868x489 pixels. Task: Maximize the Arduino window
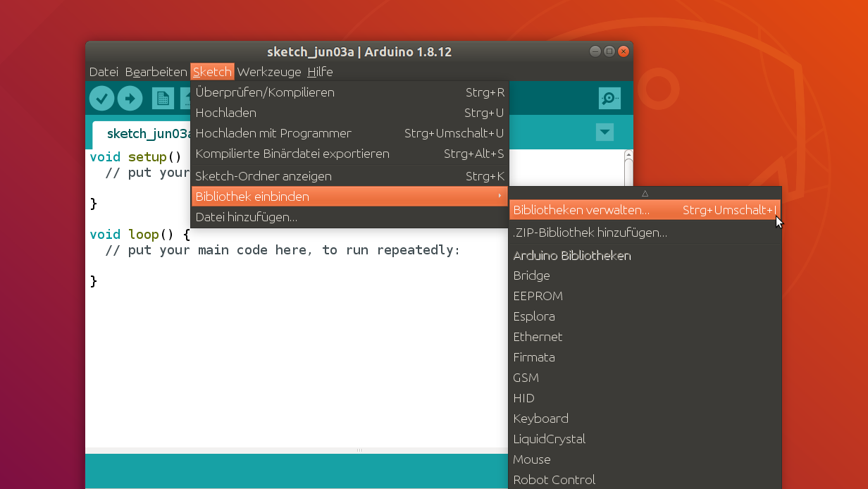[609, 51]
